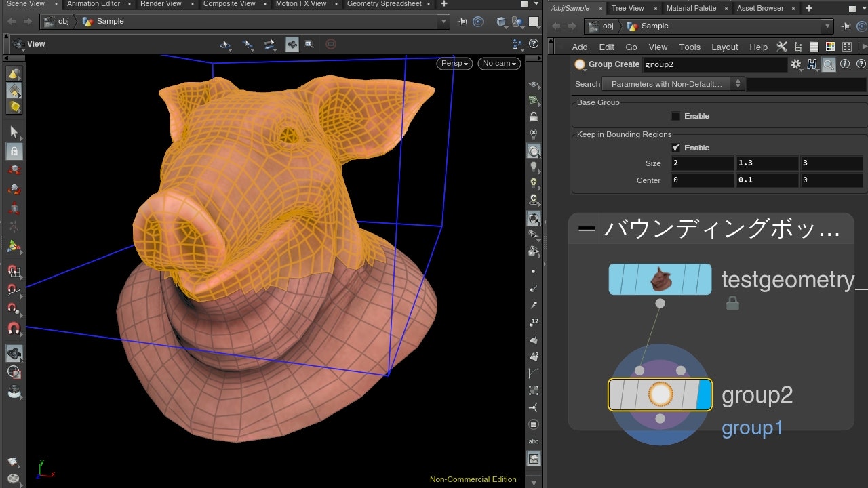Screen dimensions: 868x488
Task: Collapse the バウンディングボッ network box
Action: coord(587,229)
